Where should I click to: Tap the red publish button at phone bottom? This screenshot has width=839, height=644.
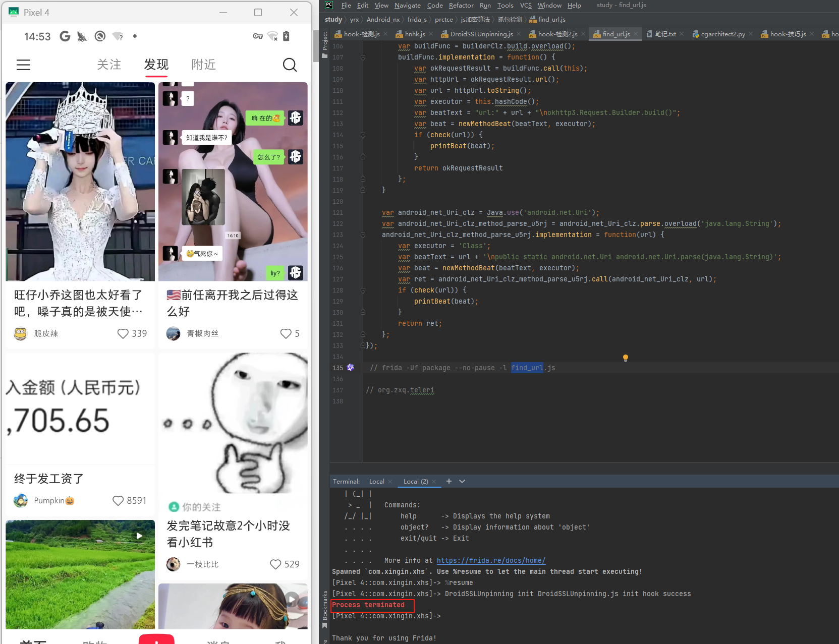tap(156, 639)
